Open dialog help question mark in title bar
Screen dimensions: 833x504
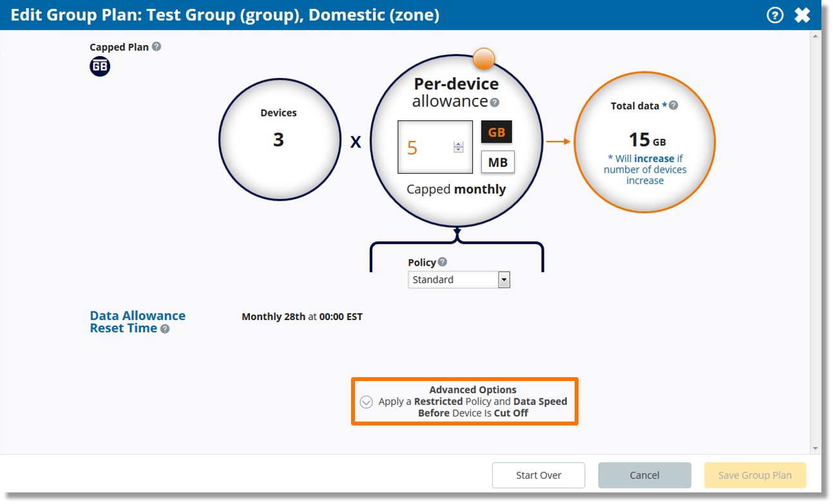pyautogui.click(x=775, y=15)
